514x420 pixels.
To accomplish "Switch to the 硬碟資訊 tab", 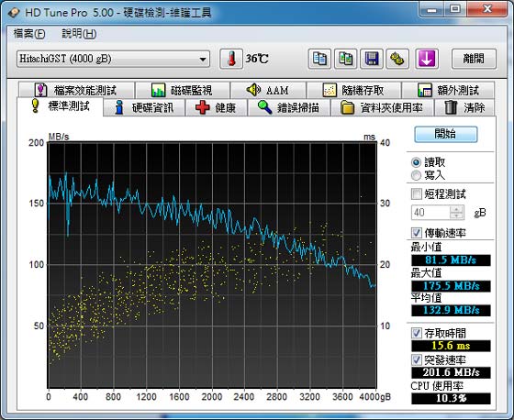I will (144, 108).
